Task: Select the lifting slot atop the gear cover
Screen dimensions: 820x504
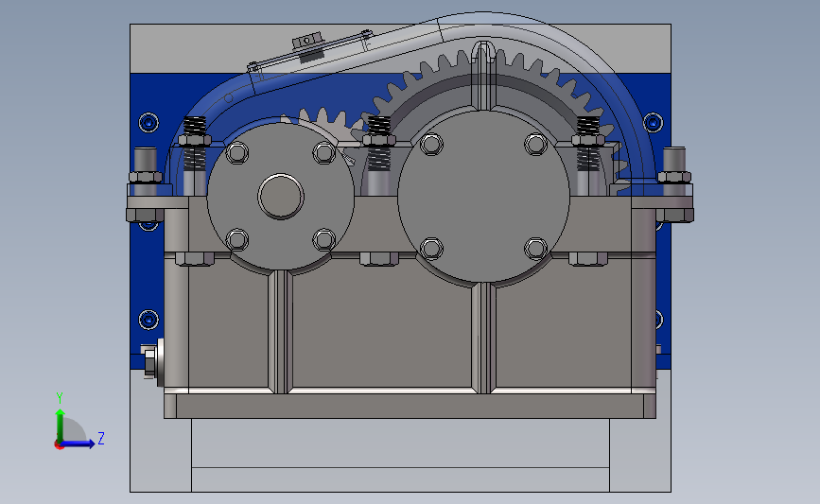Action: click(483, 52)
